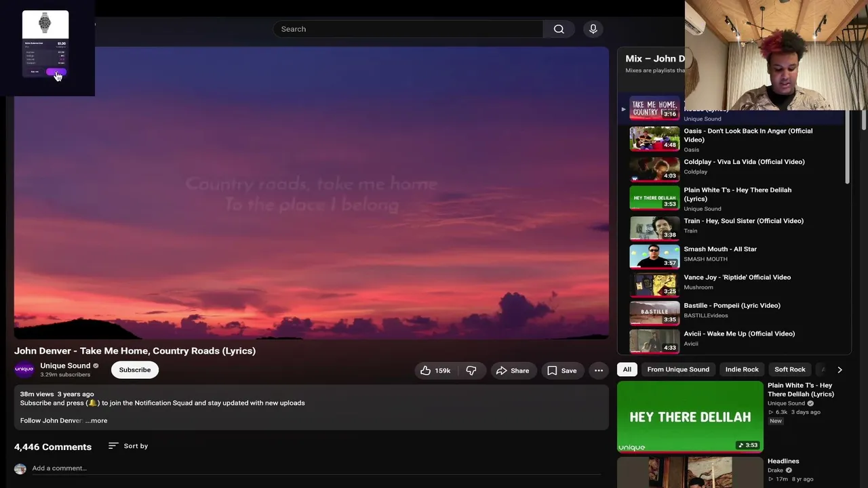Open the Headlines recommended video thumbnail

point(690,472)
